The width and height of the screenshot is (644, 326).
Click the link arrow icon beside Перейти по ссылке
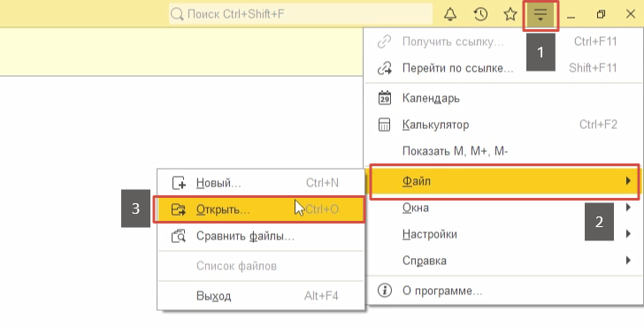[385, 68]
